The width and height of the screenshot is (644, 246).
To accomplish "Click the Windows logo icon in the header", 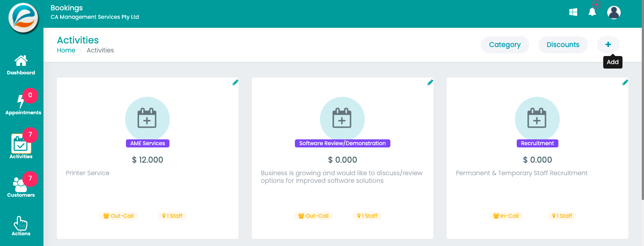I will pos(573,12).
